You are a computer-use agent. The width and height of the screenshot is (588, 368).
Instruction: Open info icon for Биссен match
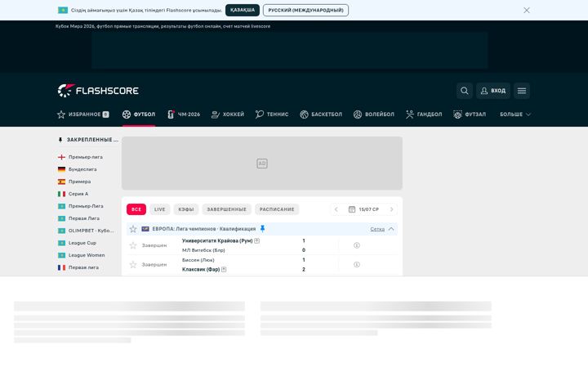click(x=357, y=264)
